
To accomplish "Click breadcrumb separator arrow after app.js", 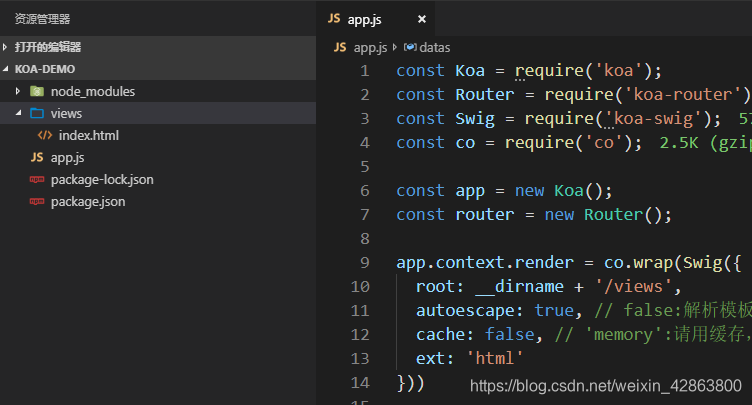I will click(x=395, y=47).
